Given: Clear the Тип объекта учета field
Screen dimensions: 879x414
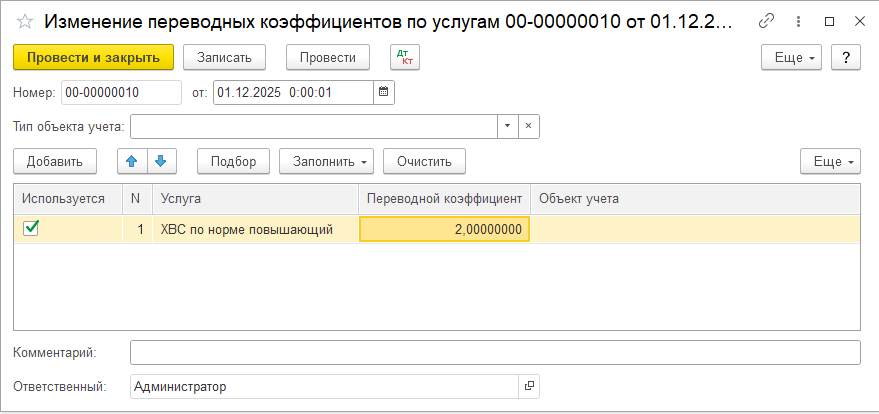Looking at the screenshot, I should (529, 126).
